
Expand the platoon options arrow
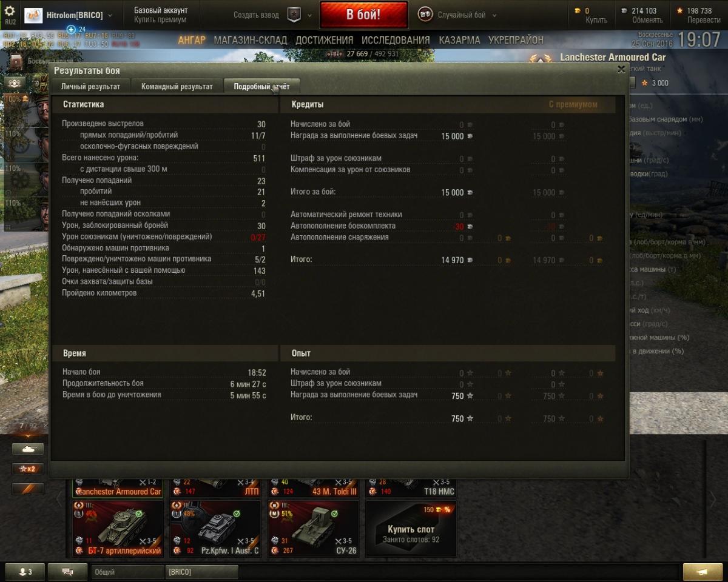(x=309, y=15)
